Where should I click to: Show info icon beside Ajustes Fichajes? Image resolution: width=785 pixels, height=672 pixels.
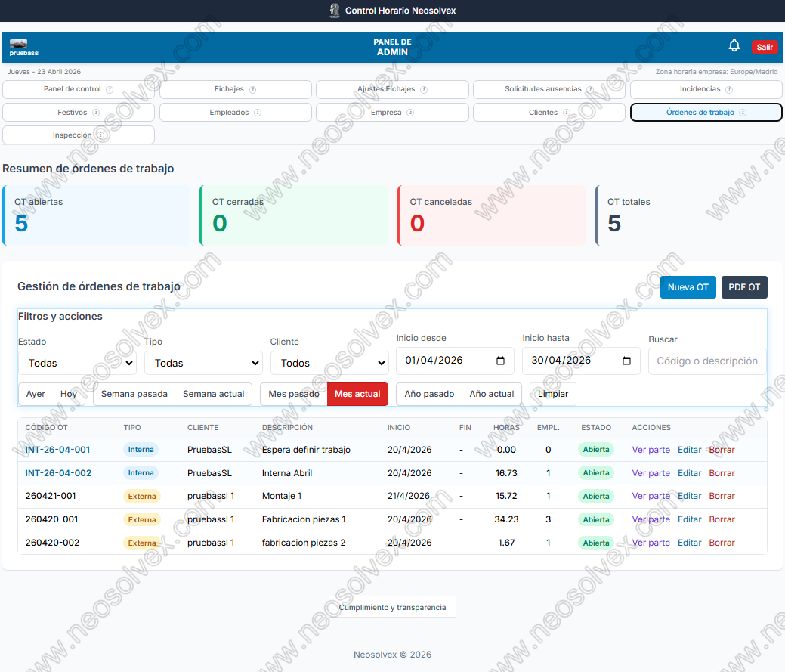click(x=424, y=90)
